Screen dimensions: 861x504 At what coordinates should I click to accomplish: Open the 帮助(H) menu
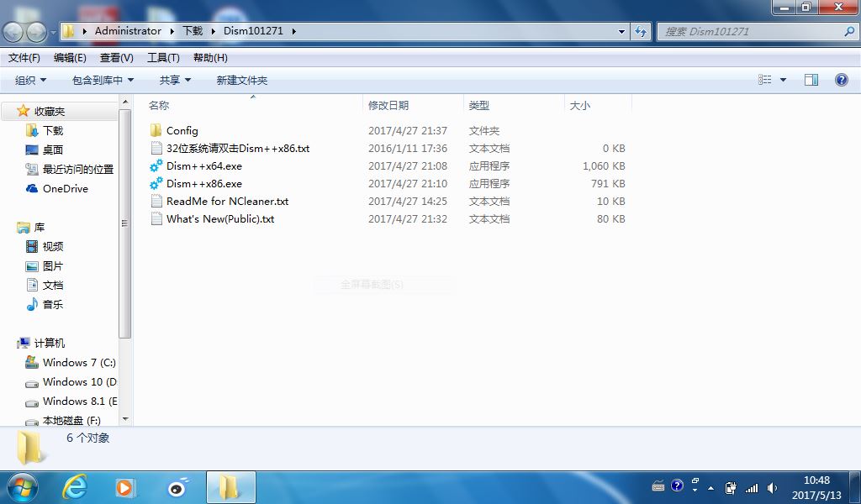tap(210, 58)
